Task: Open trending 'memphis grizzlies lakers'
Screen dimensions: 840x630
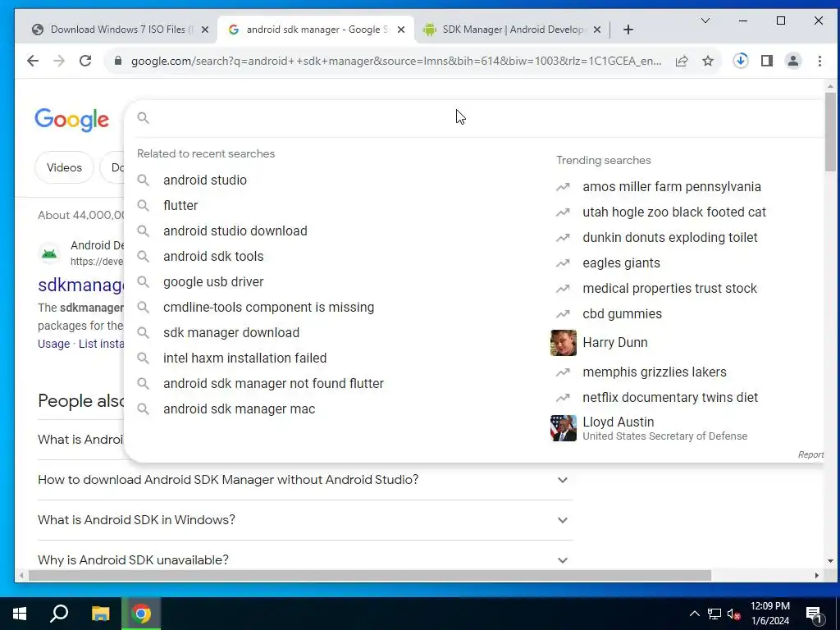Action: point(654,372)
